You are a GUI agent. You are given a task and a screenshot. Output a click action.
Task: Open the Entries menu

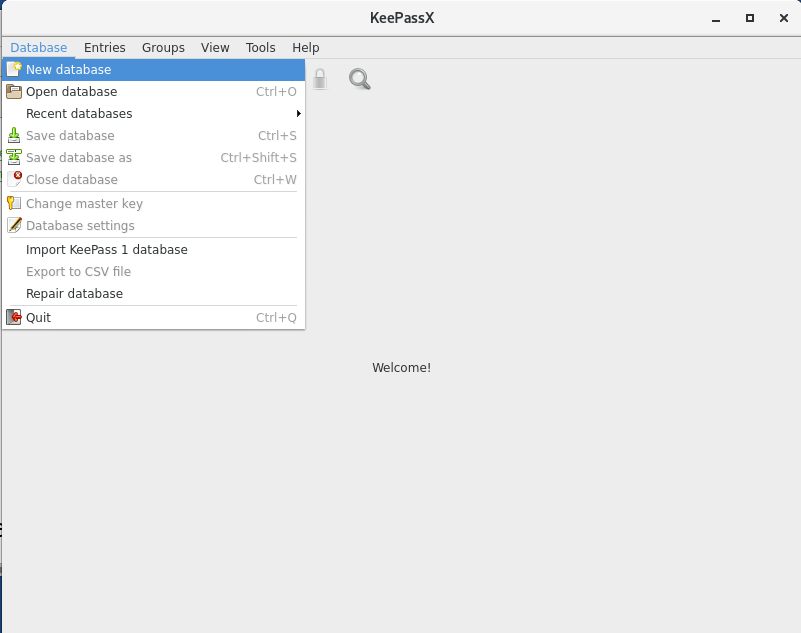105,48
